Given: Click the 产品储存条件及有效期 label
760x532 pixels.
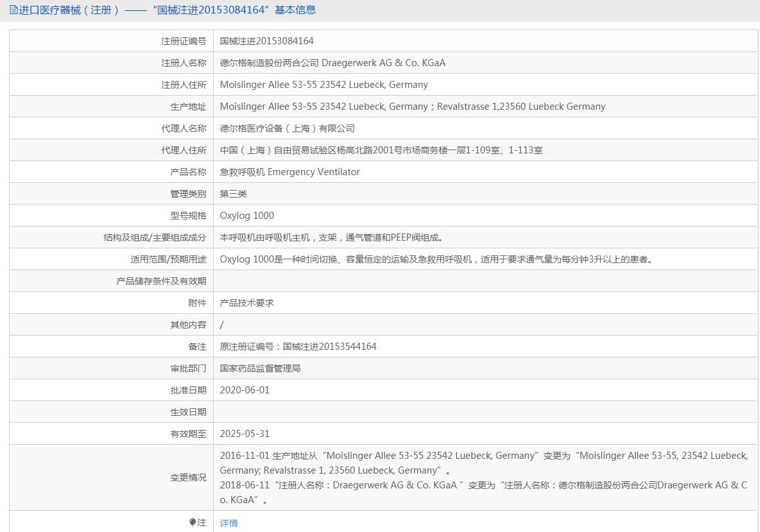Looking at the screenshot, I should 161,281.
